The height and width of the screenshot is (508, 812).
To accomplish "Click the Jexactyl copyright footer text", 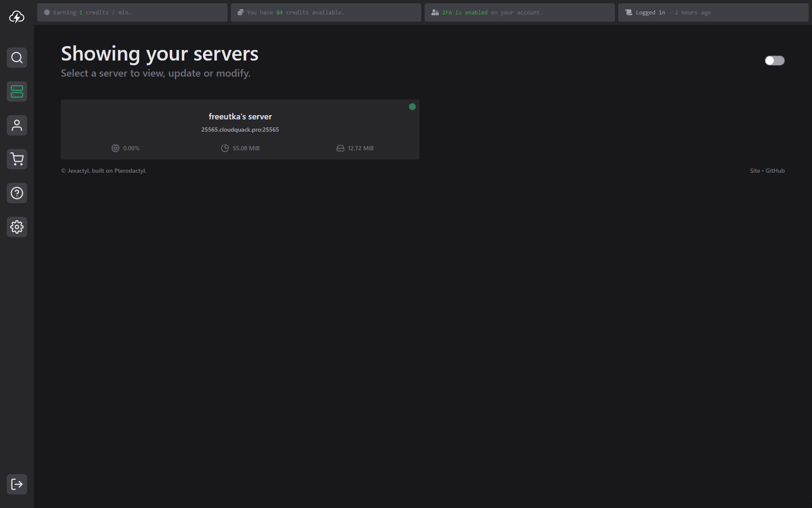I will coord(104,171).
